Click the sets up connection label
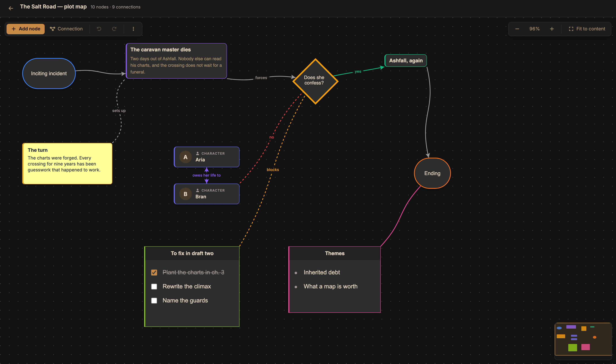 click(x=119, y=111)
